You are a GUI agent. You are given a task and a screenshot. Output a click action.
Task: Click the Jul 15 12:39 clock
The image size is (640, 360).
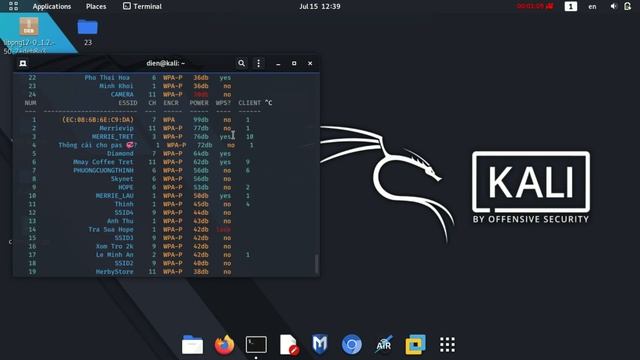coord(320,7)
